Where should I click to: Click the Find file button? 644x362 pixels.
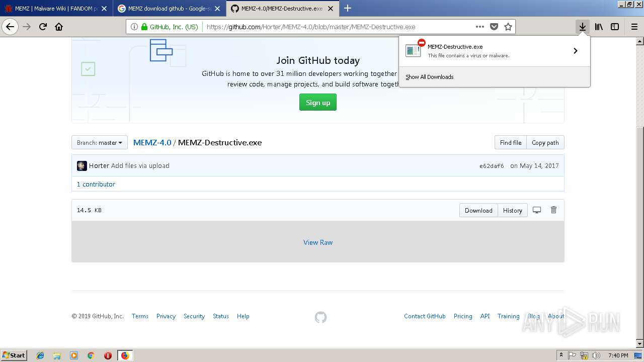(x=511, y=143)
